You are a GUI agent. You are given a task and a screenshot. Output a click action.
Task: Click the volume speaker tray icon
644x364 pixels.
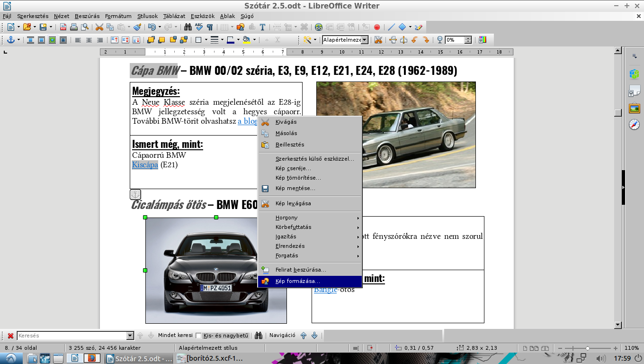click(601, 358)
